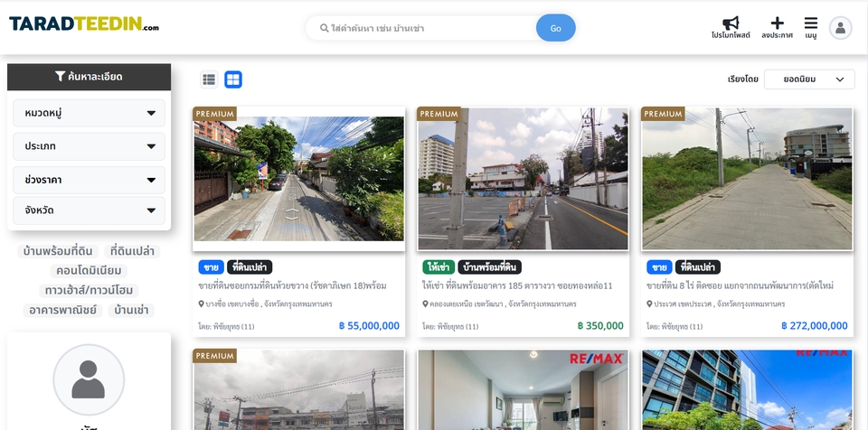This screenshot has height=430, width=868.
Task: Expand the ช่วงราคา dropdown
Action: point(90,180)
